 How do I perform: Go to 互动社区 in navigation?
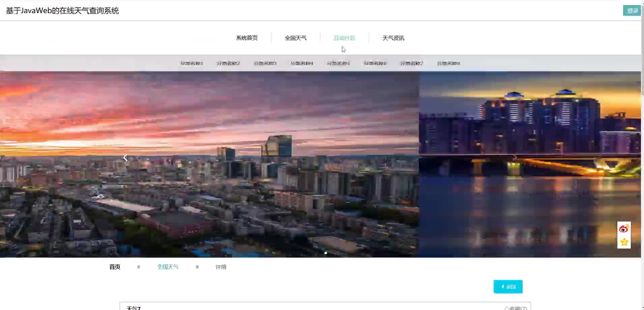pos(344,38)
